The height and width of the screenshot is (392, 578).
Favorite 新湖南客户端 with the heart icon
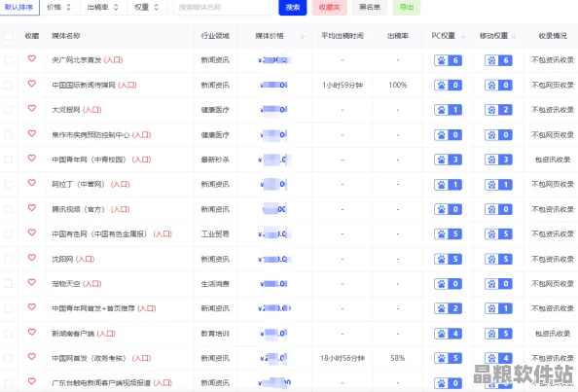point(32,332)
